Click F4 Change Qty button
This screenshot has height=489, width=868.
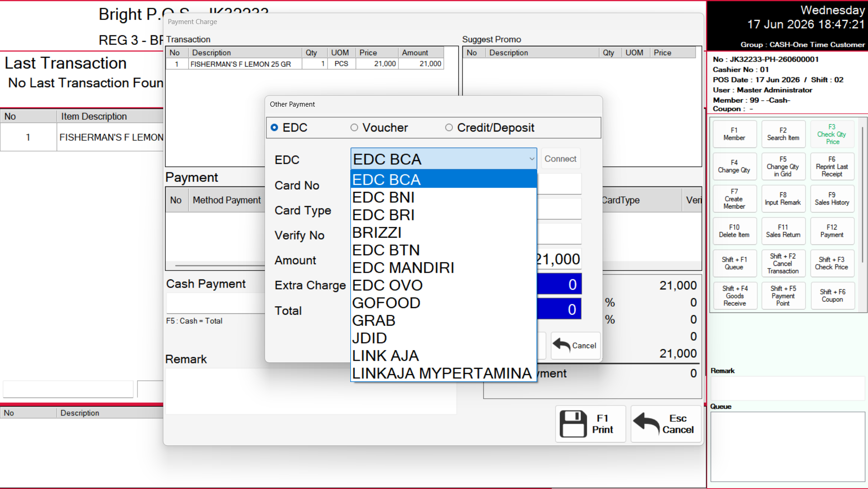click(x=734, y=166)
